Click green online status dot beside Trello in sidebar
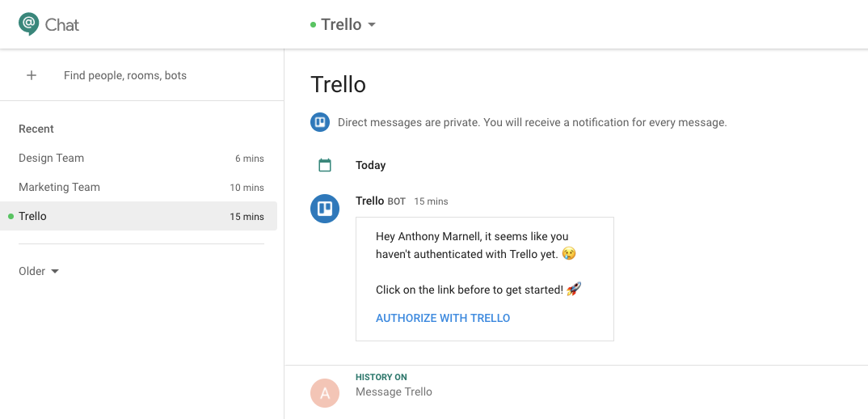868x419 pixels. pos(11,216)
